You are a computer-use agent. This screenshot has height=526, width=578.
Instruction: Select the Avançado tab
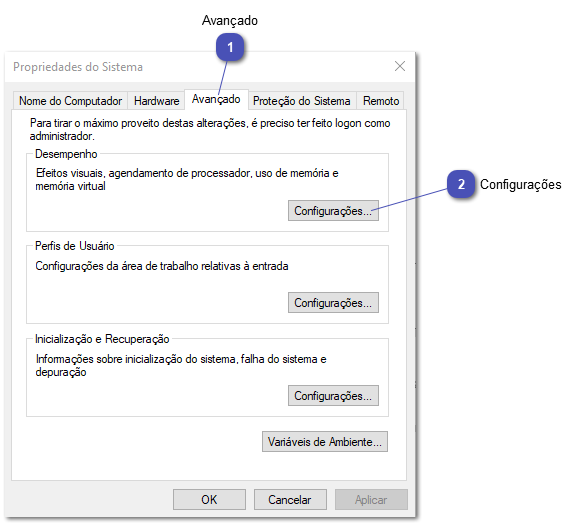[216, 99]
